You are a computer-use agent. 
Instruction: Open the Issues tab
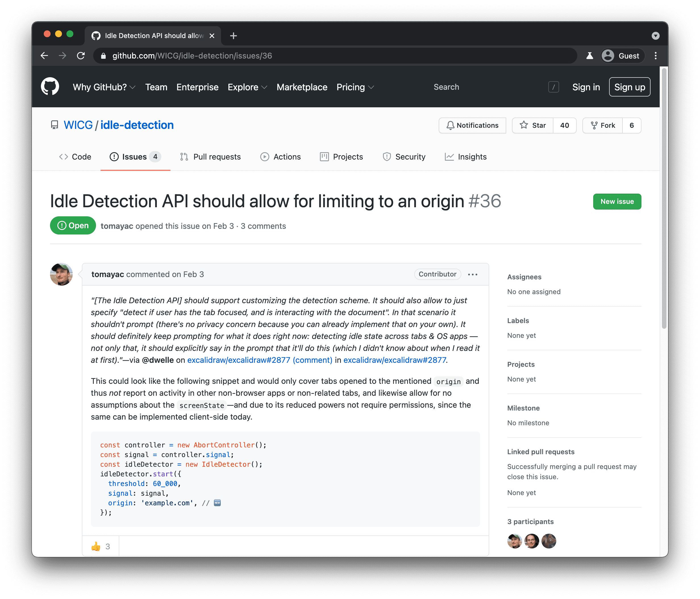[x=134, y=157]
